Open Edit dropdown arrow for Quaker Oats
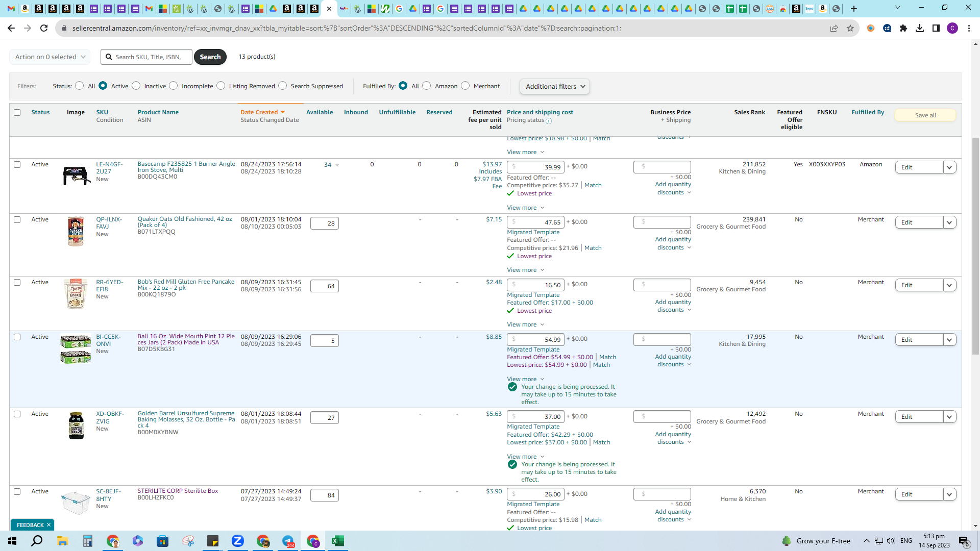980x551 pixels. 949,222
